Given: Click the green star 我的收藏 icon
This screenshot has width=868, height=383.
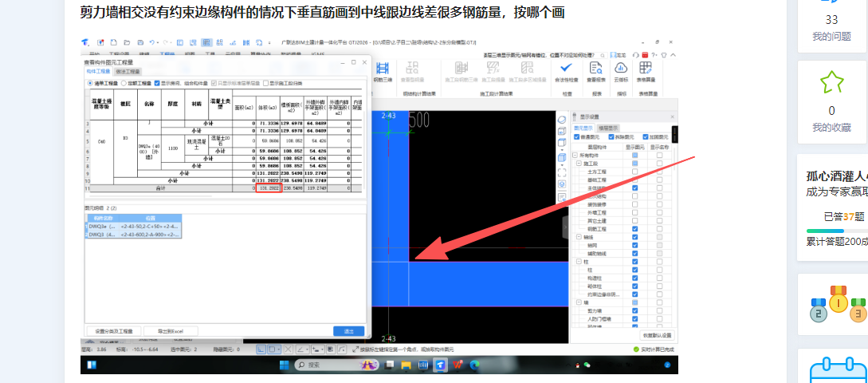Looking at the screenshot, I should coord(831,83).
